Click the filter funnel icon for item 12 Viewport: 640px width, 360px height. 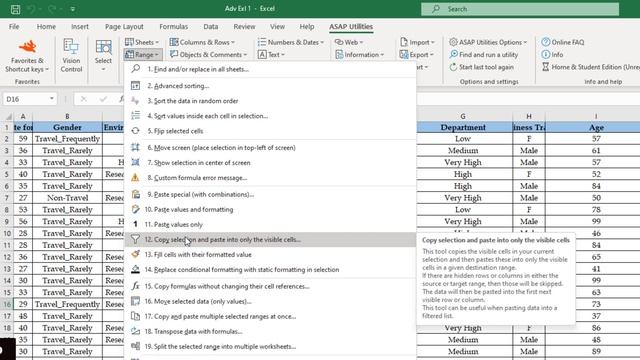[x=136, y=240]
